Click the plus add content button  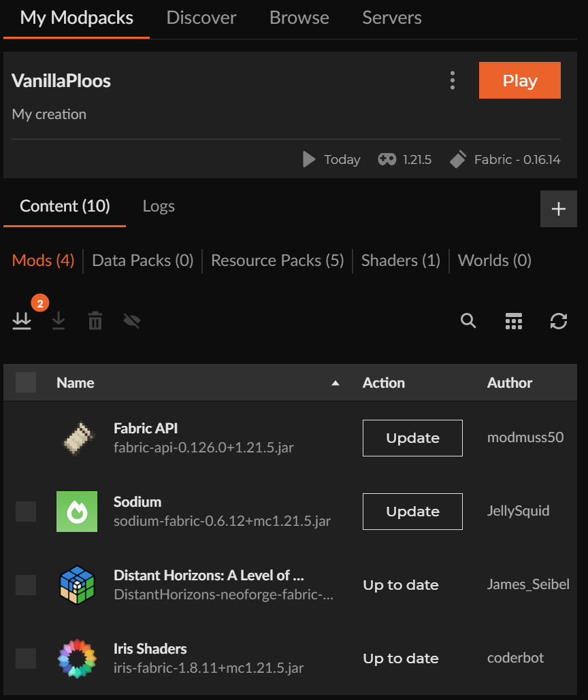pos(558,209)
